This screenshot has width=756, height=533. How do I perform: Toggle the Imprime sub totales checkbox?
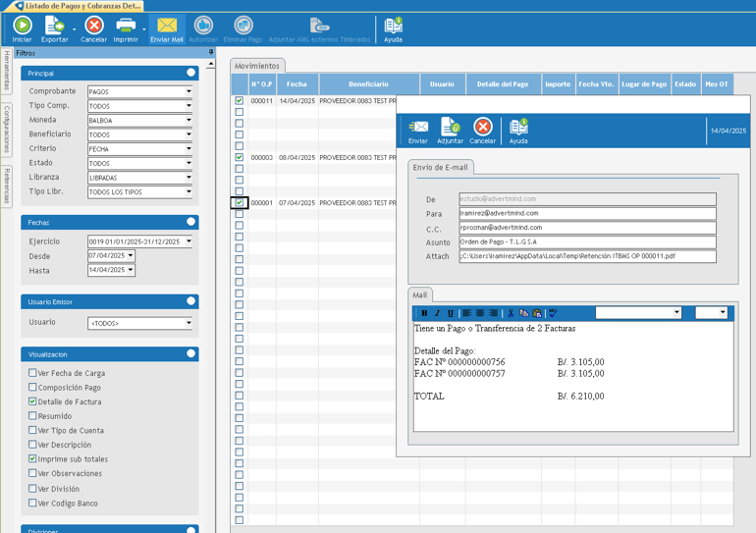(x=32, y=458)
